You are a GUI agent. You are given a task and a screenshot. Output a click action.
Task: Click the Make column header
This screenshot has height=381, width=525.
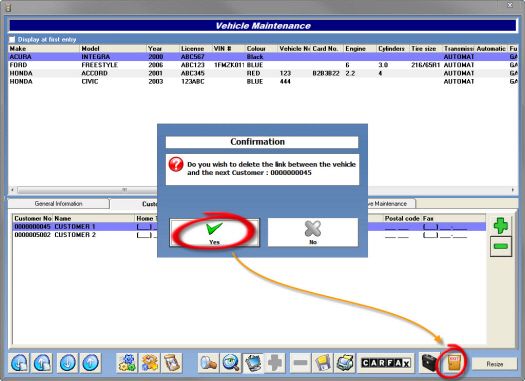tap(45, 49)
